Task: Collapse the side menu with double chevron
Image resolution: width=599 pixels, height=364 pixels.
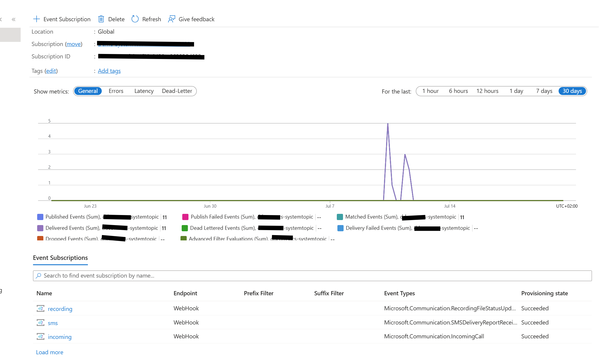Action: (x=14, y=19)
